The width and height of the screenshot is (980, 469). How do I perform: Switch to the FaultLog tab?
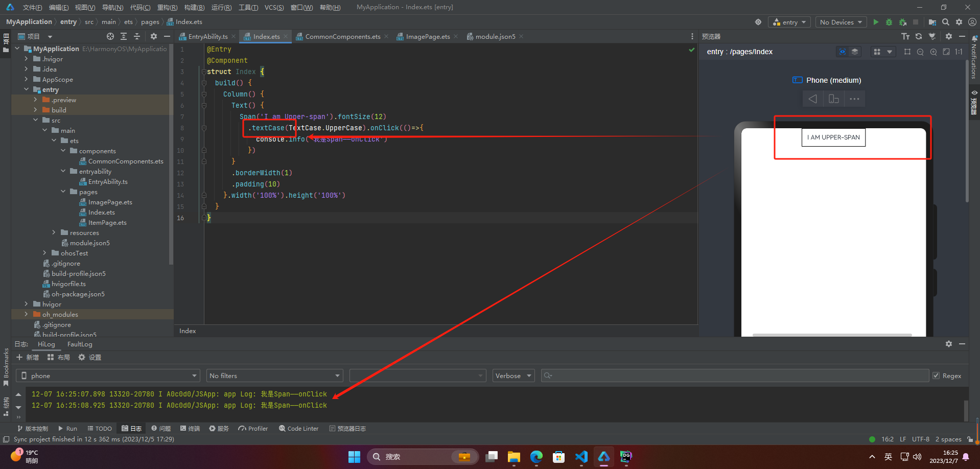point(80,344)
